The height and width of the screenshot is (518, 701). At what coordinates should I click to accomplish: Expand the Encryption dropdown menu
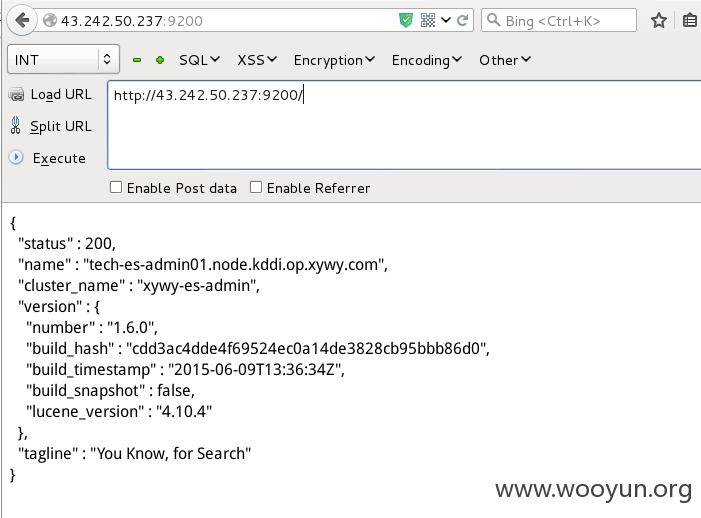click(334, 60)
